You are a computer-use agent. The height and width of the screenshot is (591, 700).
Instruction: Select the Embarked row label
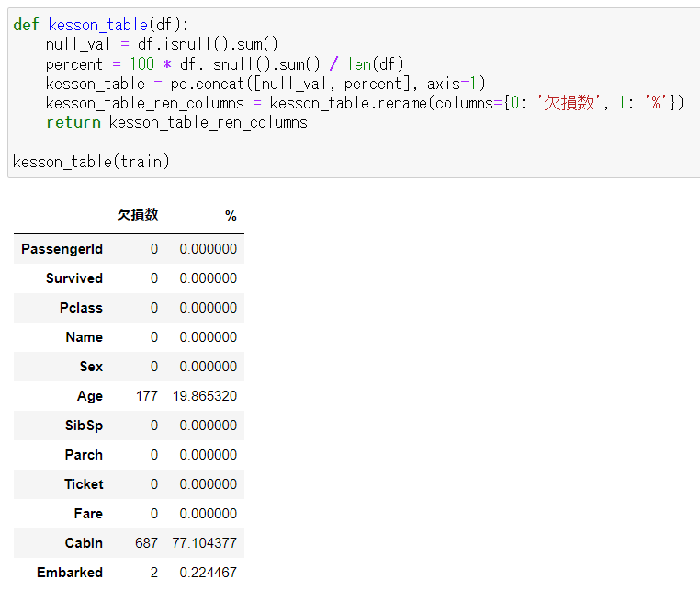point(70,573)
